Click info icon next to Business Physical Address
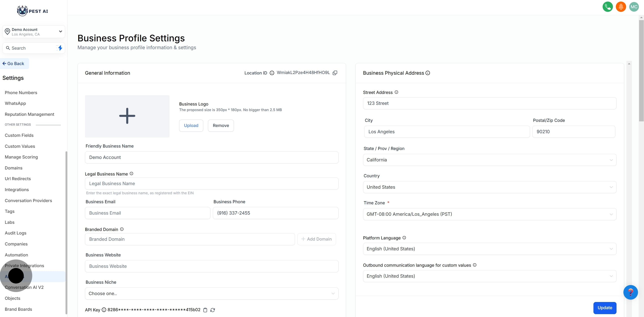The width and height of the screenshot is (644, 317). (x=428, y=73)
